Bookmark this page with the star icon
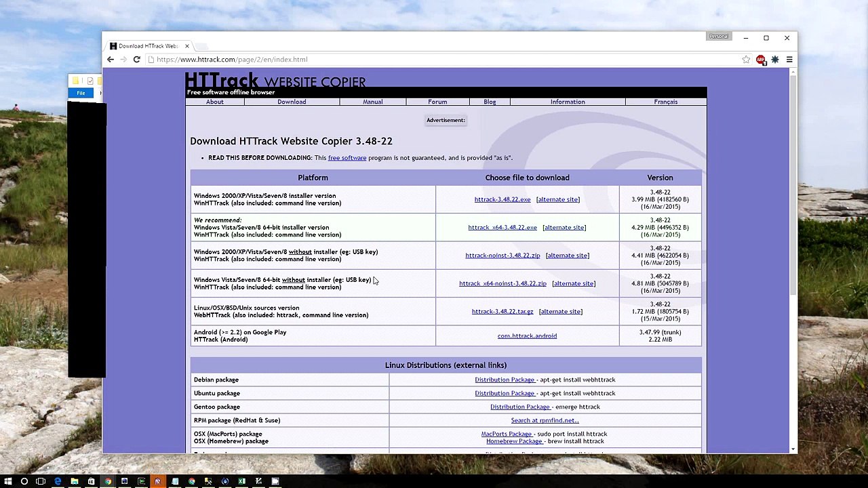The image size is (868, 488). pyautogui.click(x=746, y=60)
